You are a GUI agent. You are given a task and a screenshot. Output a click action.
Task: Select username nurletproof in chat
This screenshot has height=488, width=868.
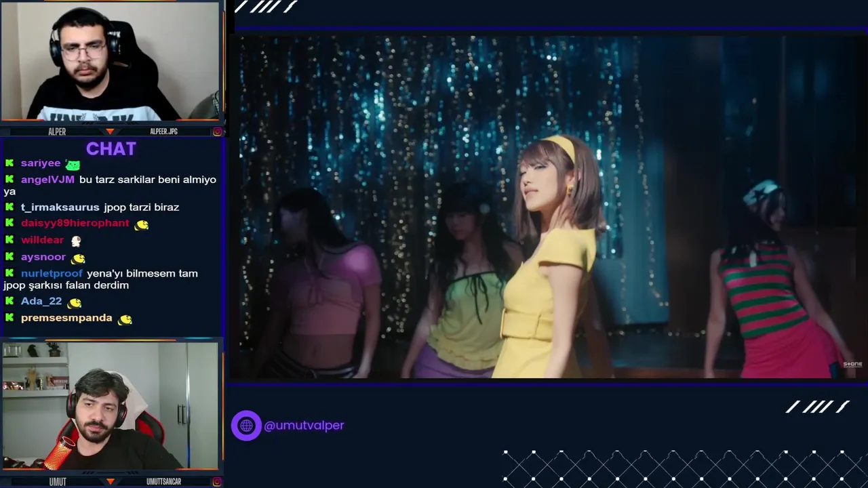(52, 274)
